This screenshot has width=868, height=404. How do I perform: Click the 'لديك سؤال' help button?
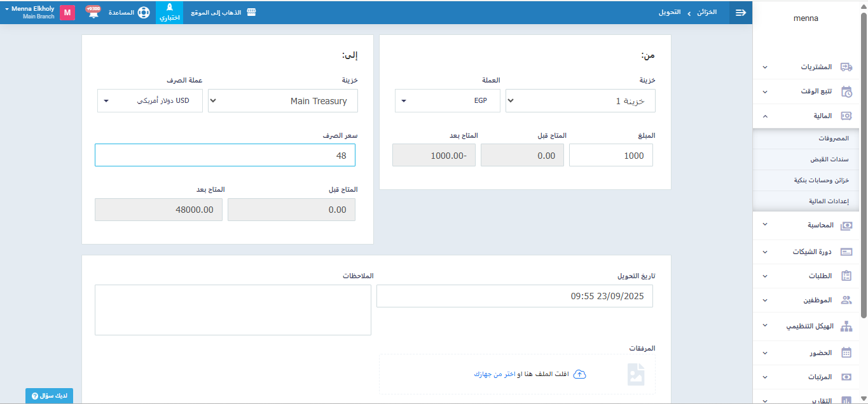point(49,396)
